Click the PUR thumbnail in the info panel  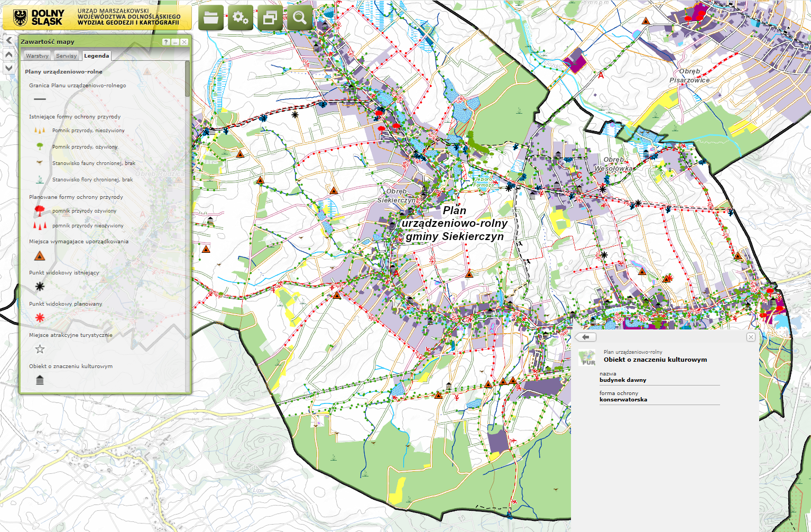pyautogui.click(x=587, y=357)
